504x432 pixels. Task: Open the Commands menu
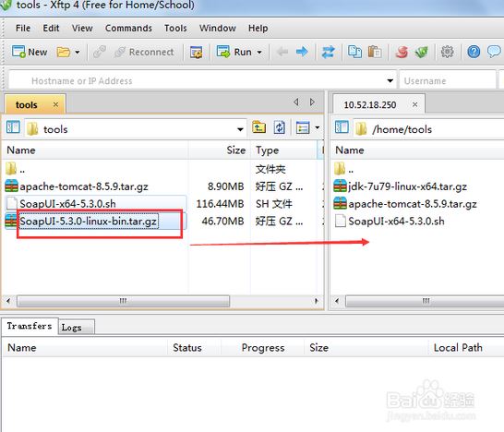click(128, 29)
